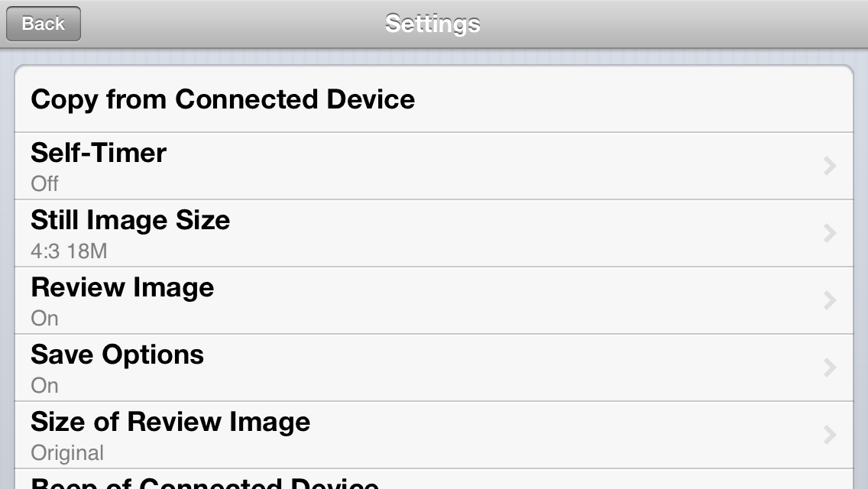Open the Self-Timer setting label
The image size is (868, 489).
[99, 153]
